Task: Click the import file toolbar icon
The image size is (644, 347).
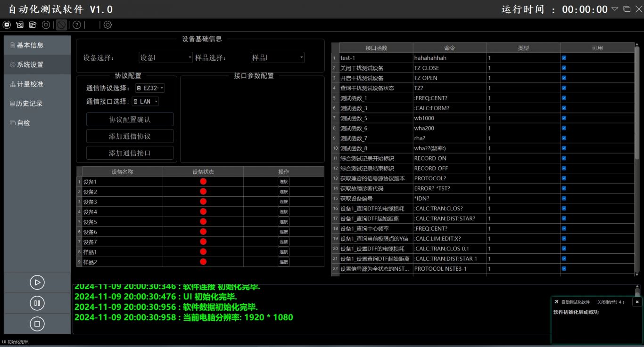Action: [20, 25]
